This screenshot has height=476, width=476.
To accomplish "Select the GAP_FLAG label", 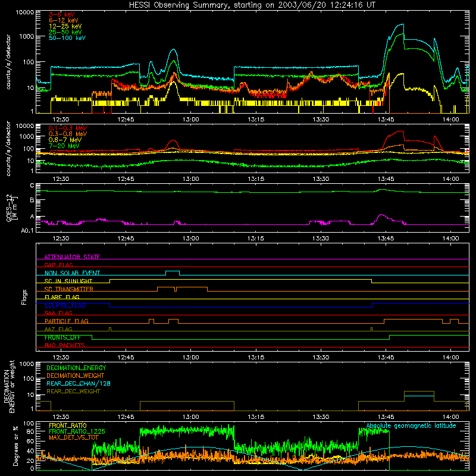I will [x=58, y=265].
